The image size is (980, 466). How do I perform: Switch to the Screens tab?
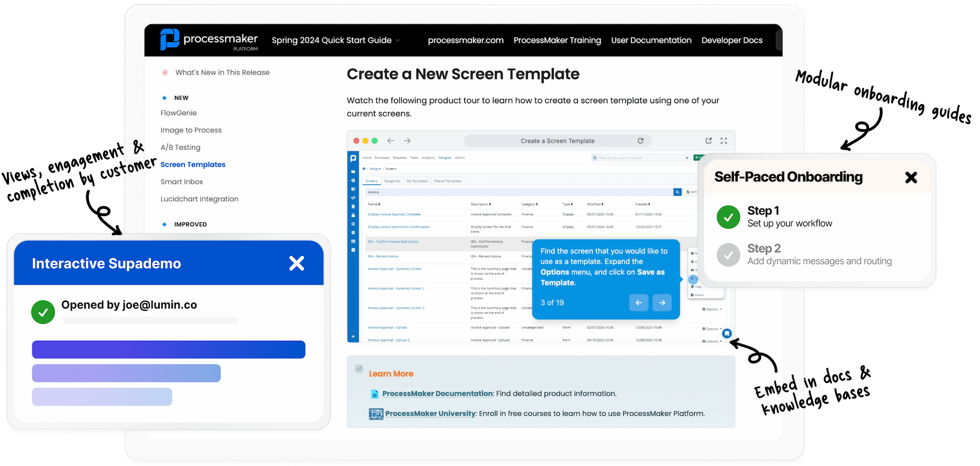372,181
